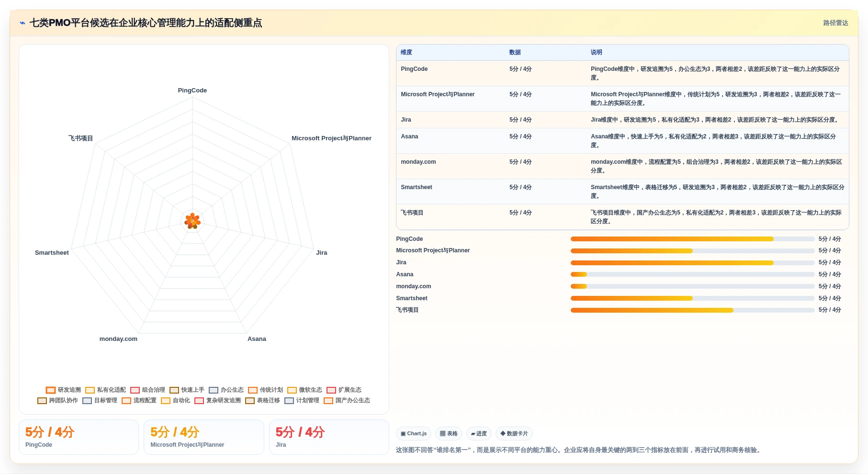The image size is (868, 474).
Task: Click the data points at radar center
Action: [x=192, y=221]
